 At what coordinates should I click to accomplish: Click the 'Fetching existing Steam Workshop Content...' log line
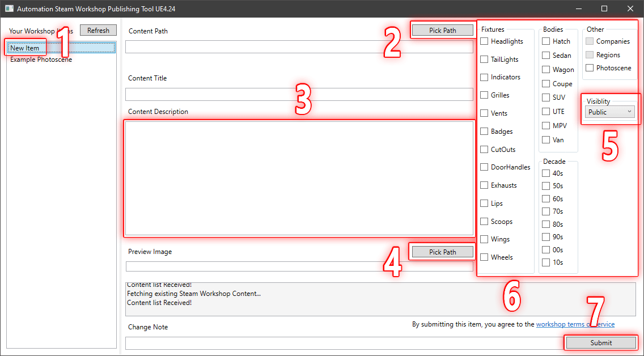(194, 294)
